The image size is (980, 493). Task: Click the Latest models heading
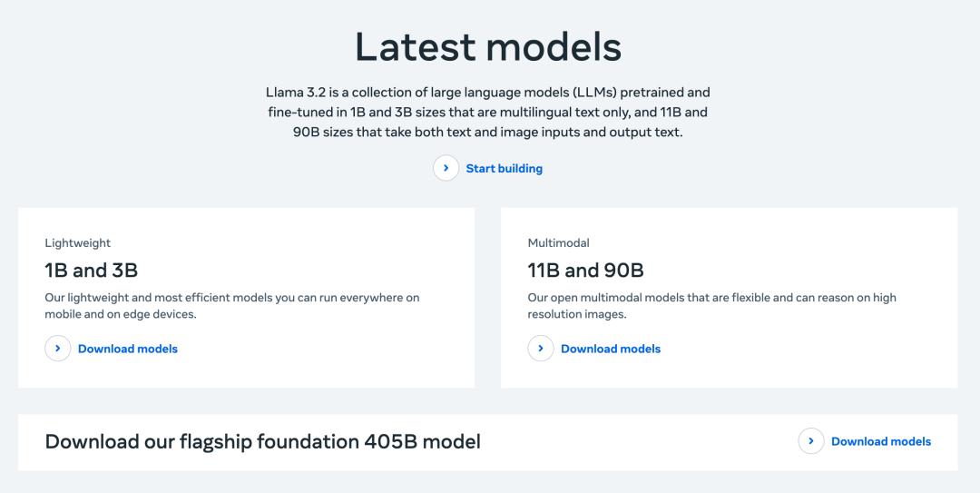point(488,47)
